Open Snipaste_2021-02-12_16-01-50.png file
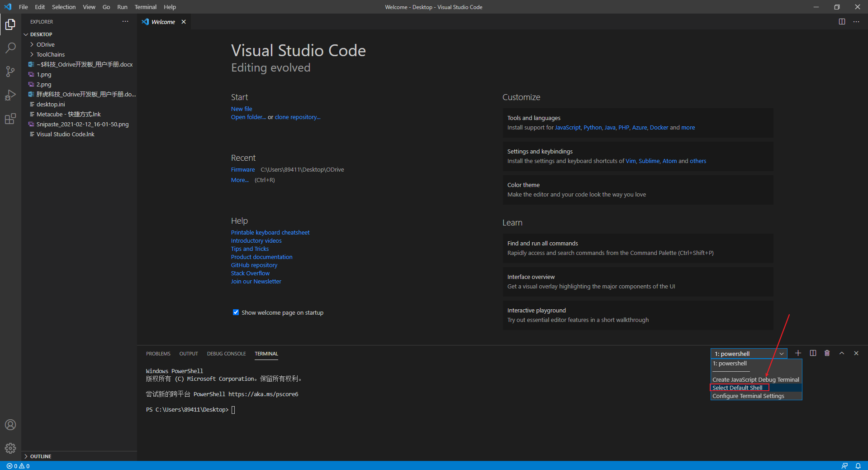The image size is (868, 470). point(79,124)
